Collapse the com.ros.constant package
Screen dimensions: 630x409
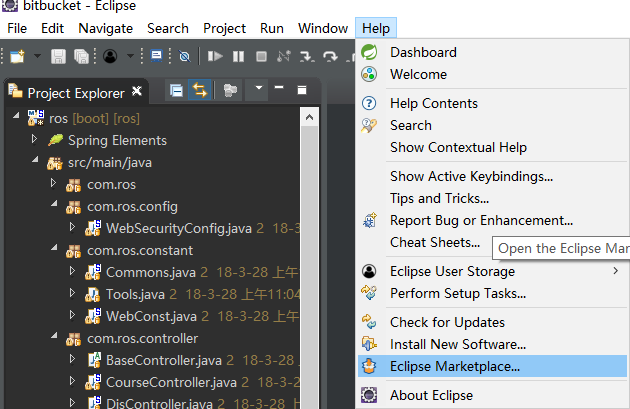click(54, 247)
